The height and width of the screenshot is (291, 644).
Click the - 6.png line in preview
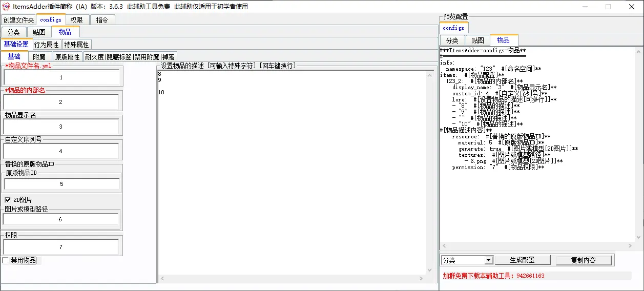[x=513, y=161]
